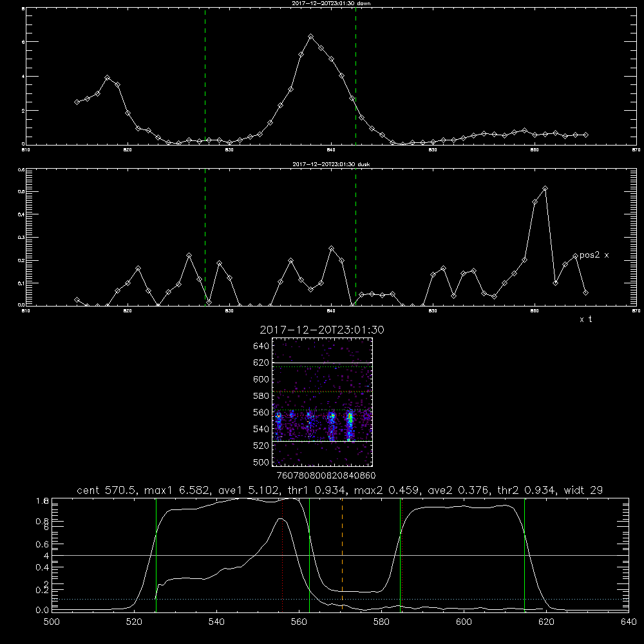
Task: Click the heatmap x-axis label row '760780800820840860'
Action: [326, 475]
